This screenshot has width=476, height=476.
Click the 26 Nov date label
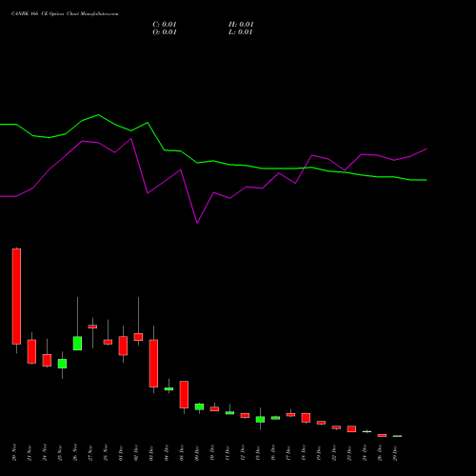tap(75, 452)
